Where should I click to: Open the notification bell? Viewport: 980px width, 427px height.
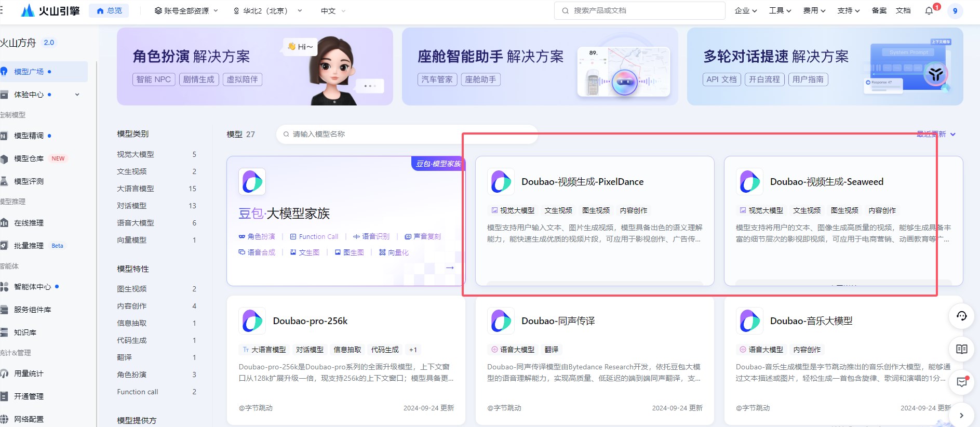click(x=930, y=10)
